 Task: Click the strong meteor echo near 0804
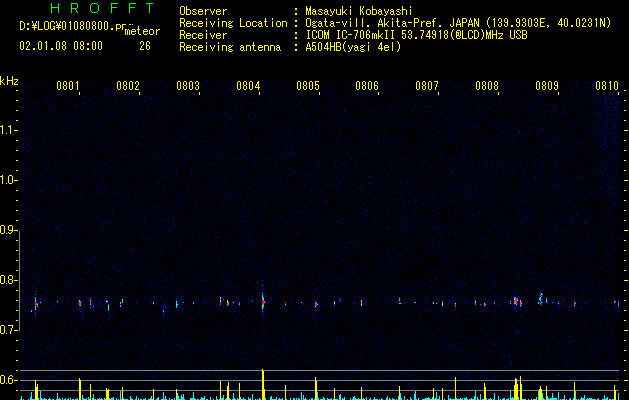click(263, 301)
